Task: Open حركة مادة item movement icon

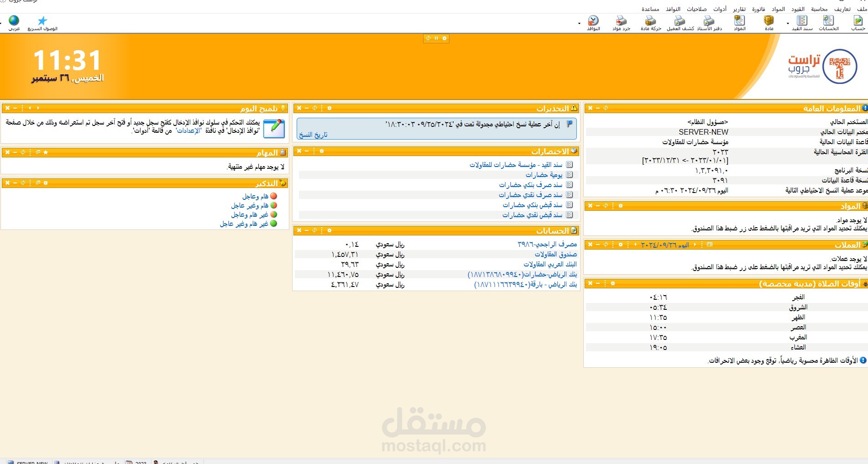Action: (x=651, y=23)
